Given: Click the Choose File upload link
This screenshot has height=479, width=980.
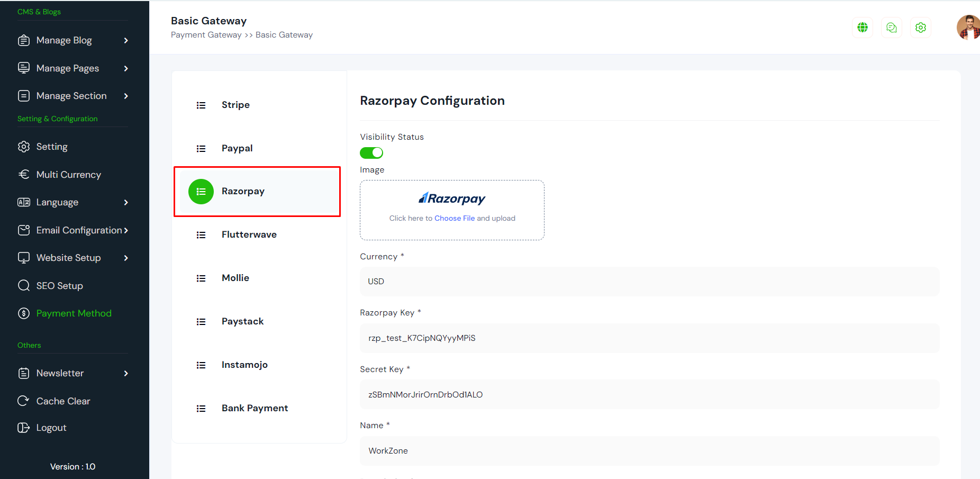Looking at the screenshot, I should 455,218.
